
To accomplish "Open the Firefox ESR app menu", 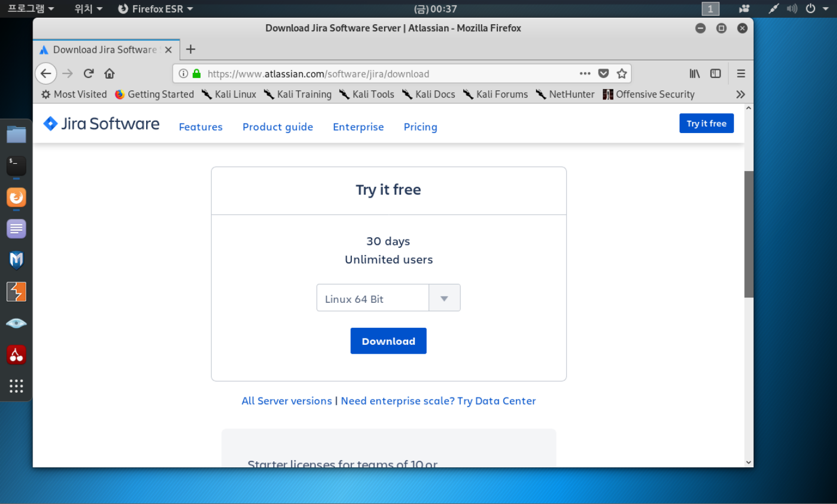I will (x=156, y=8).
